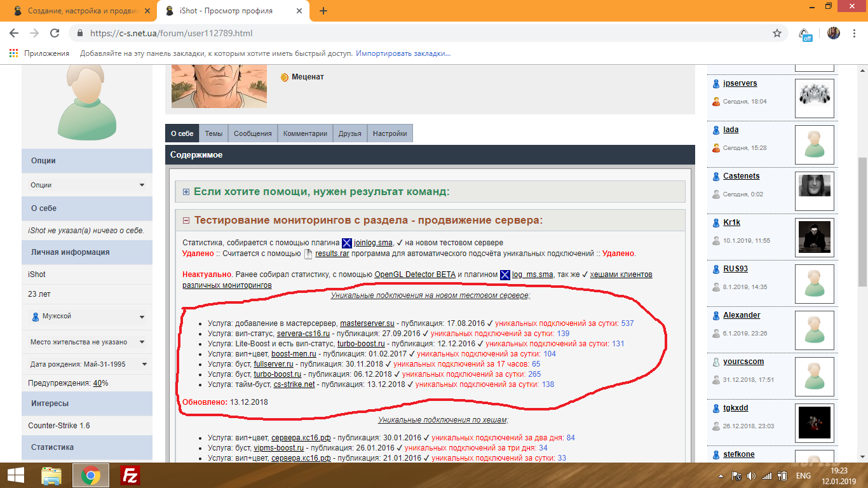The width and height of the screenshot is (868, 488).
Task: Click the Chrome profile avatar icon
Action: [834, 33]
